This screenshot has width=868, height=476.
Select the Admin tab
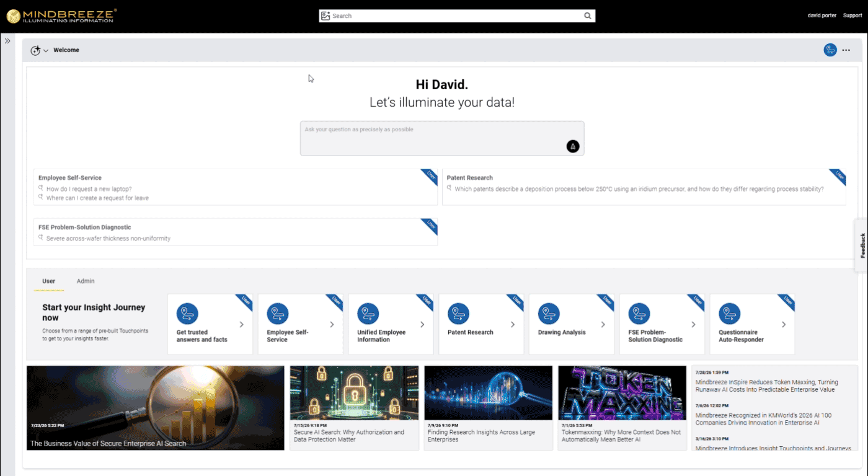86,281
